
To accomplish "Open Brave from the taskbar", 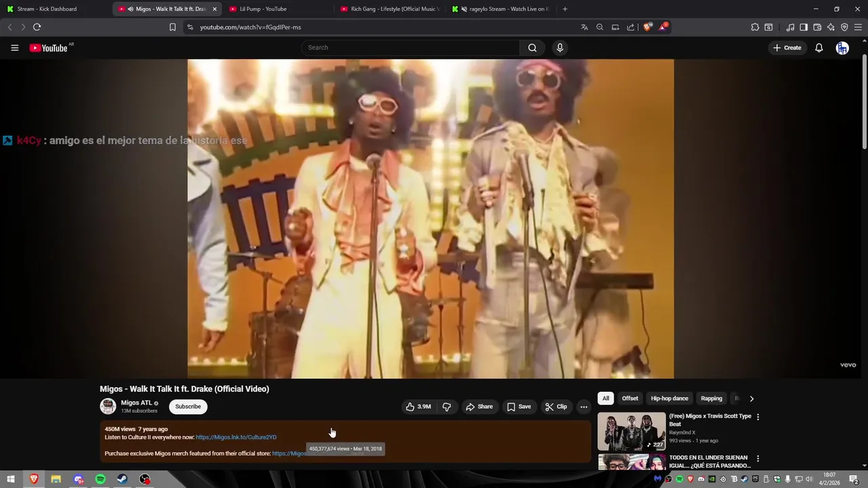I will pyautogui.click(x=33, y=479).
